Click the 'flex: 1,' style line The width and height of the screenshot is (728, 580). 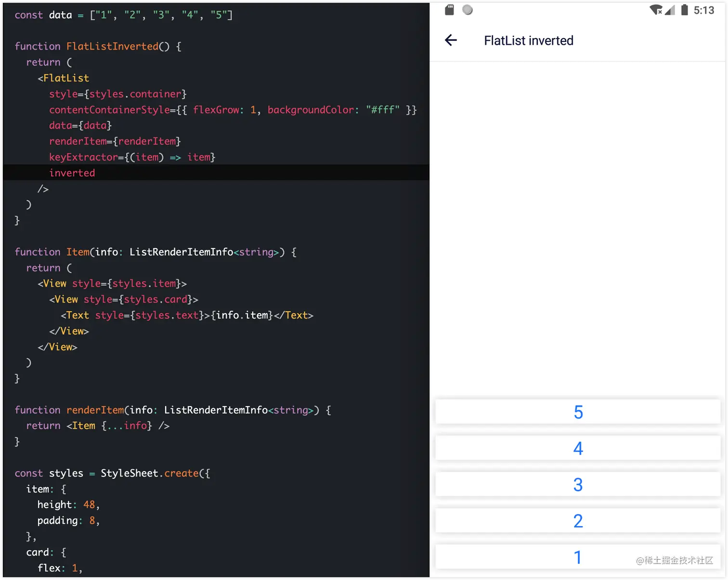[x=60, y=568]
